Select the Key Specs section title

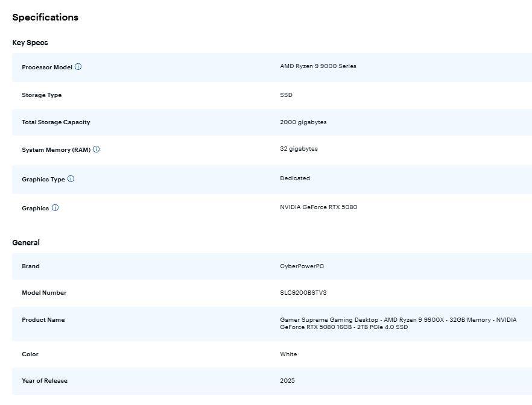pos(30,43)
